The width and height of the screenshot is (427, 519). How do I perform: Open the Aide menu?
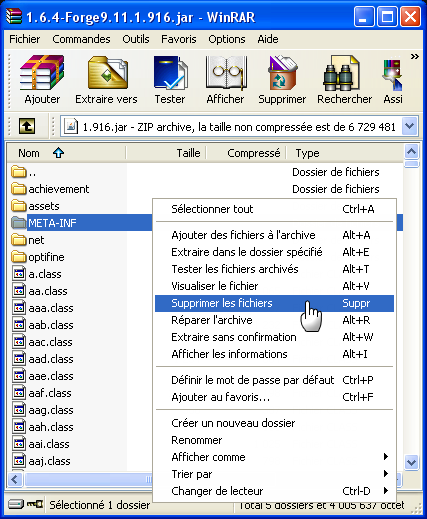pos(268,39)
